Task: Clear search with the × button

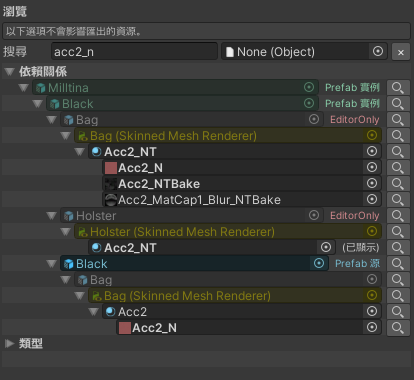Action: click(x=401, y=52)
